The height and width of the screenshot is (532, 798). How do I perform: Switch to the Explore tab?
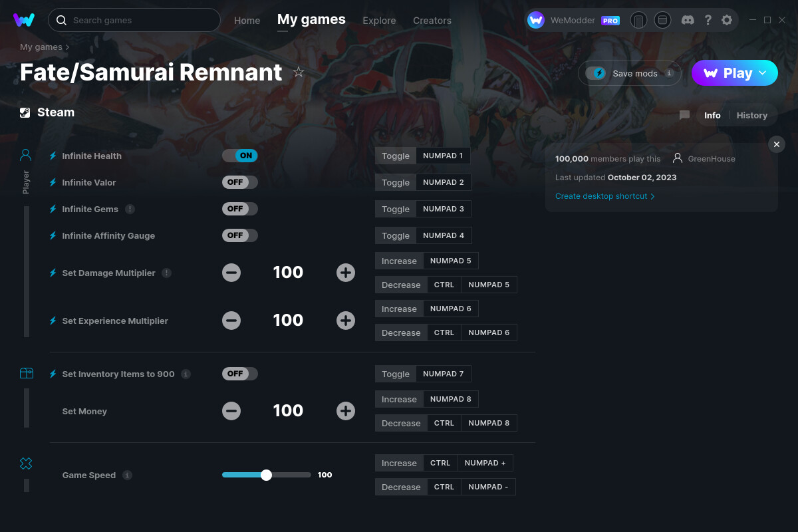click(379, 21)
